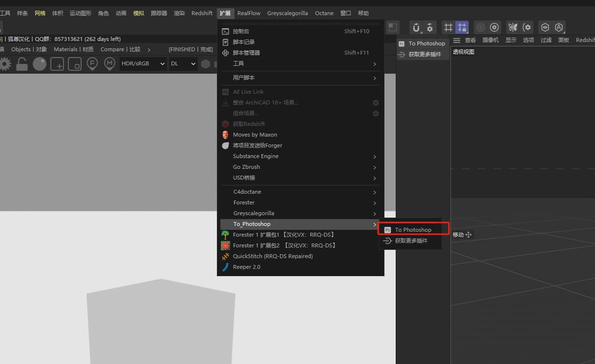The width and height of the screenshot is (595, 364).
Task: Expand the 工具 submenu
Action: (x=300, y=63)
